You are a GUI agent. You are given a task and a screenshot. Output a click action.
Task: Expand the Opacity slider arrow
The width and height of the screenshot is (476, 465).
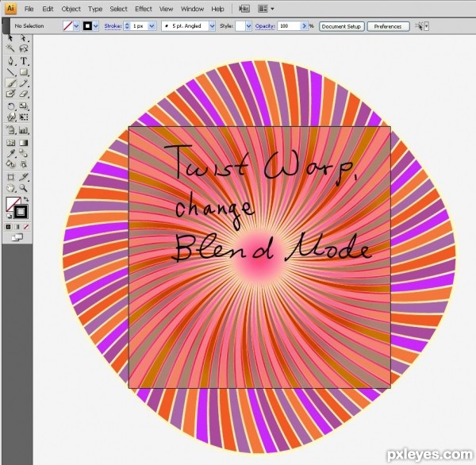point(304,26)
